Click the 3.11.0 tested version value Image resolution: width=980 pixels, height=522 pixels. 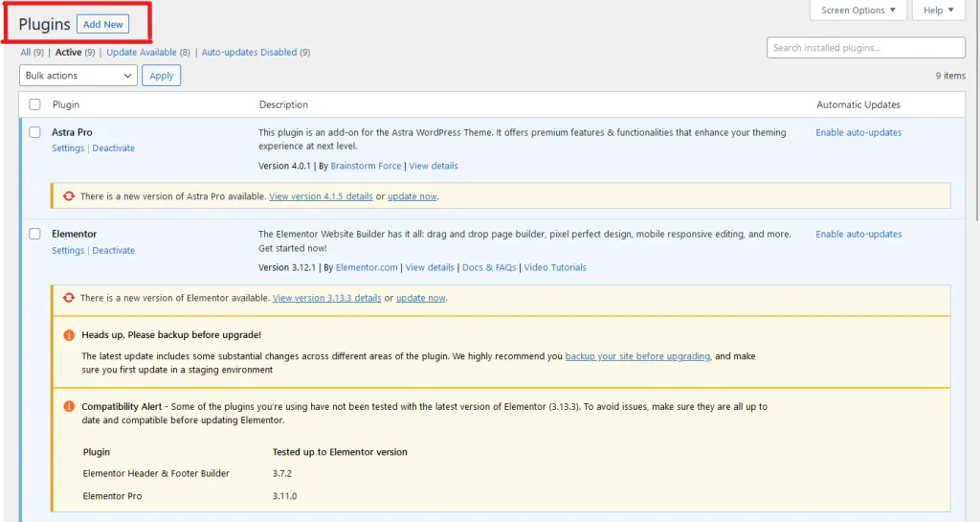[284, 496]
